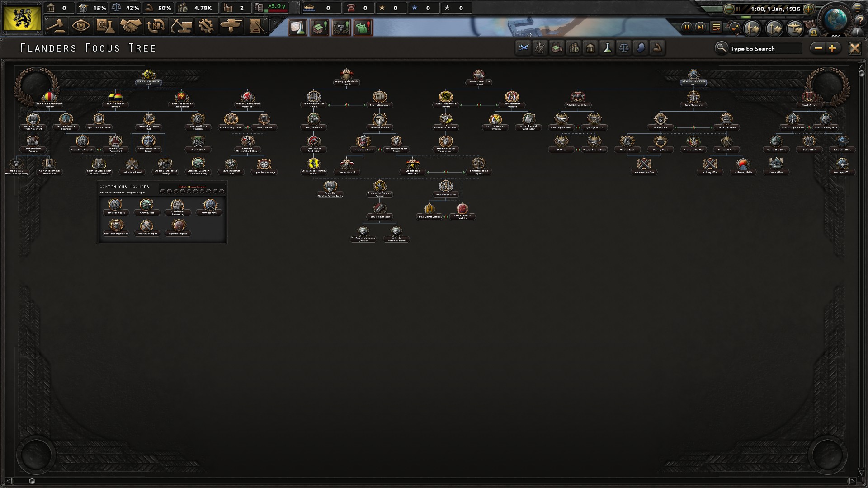Viewport: 868px width, 488px height.
Task: Click the balance scales filter icon
Action: point(624,48)
